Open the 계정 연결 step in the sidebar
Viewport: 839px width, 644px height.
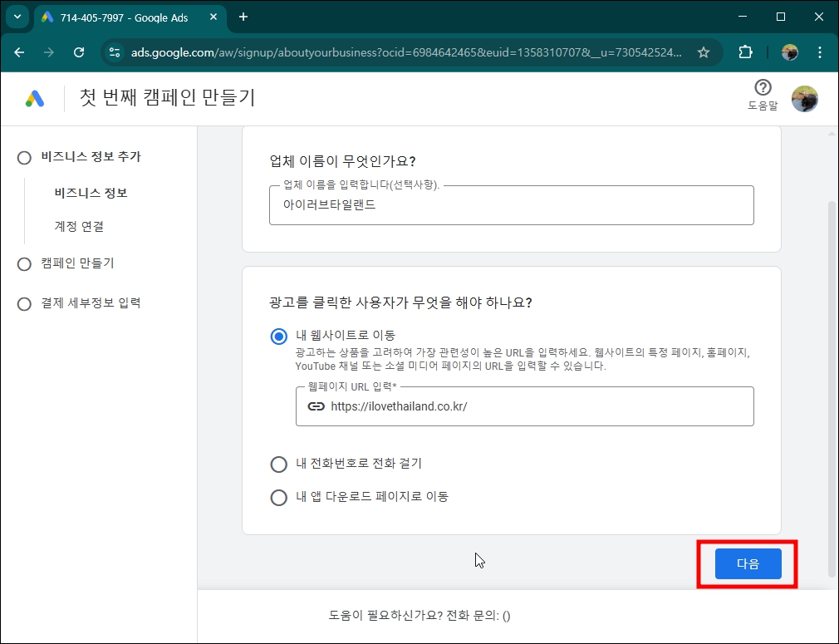click(x=78, y=225)
